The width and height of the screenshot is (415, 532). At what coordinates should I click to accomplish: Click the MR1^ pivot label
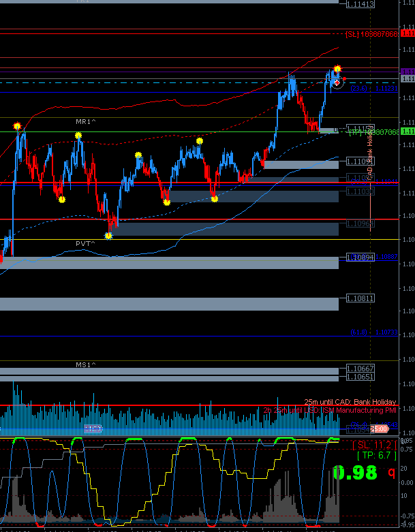point(86,121)
